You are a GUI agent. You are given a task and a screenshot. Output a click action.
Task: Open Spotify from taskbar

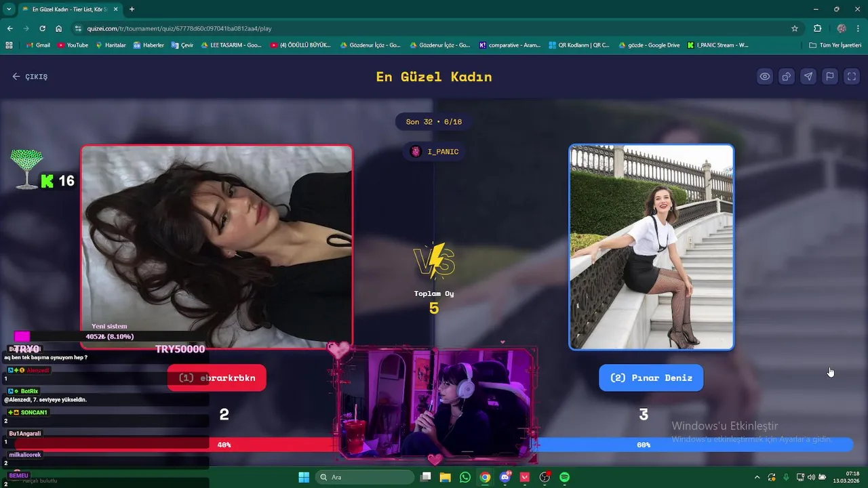pos(564,477)
